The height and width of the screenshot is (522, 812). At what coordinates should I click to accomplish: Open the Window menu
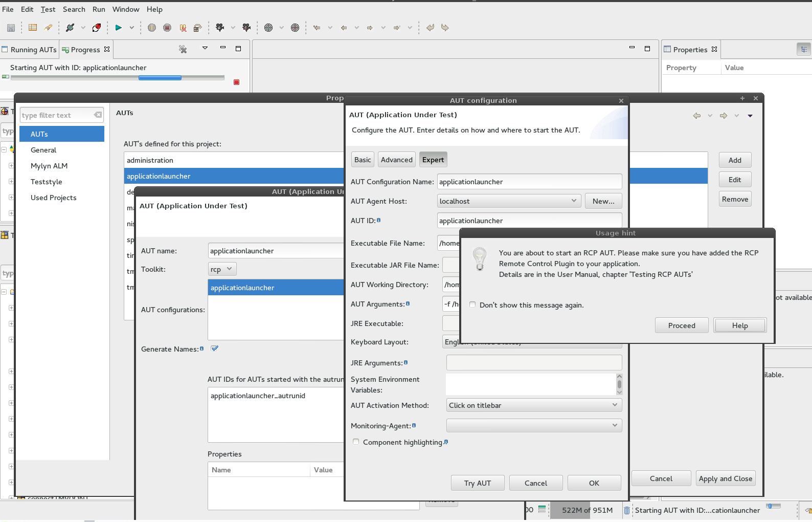point(126,9)
